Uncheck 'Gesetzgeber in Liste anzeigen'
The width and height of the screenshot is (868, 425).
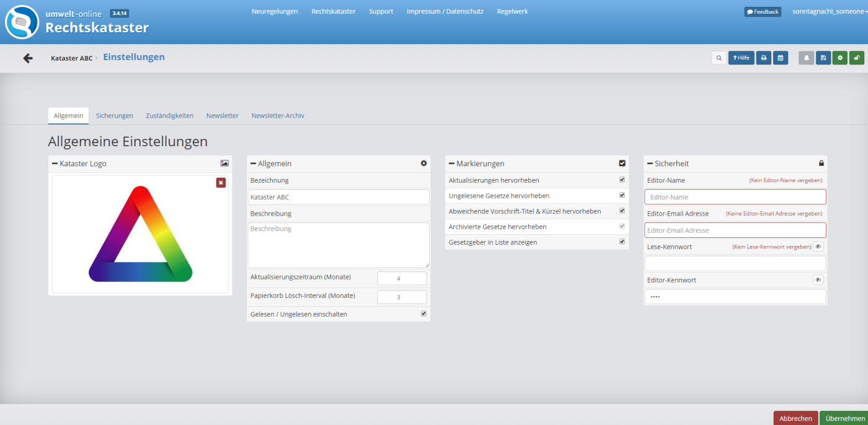click(622, 242)
